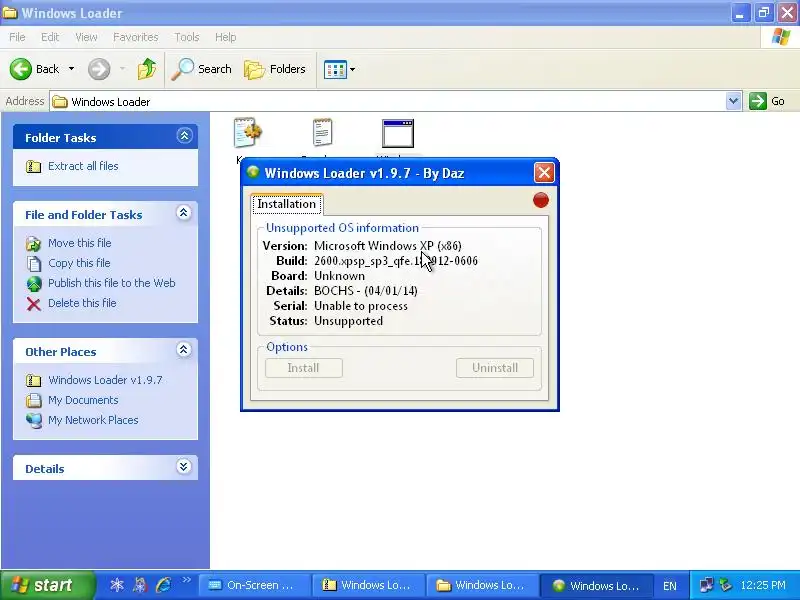This screenshot has width=800, height=600.
Task: Open the Search pane
Action: click(x=202, y=69)
